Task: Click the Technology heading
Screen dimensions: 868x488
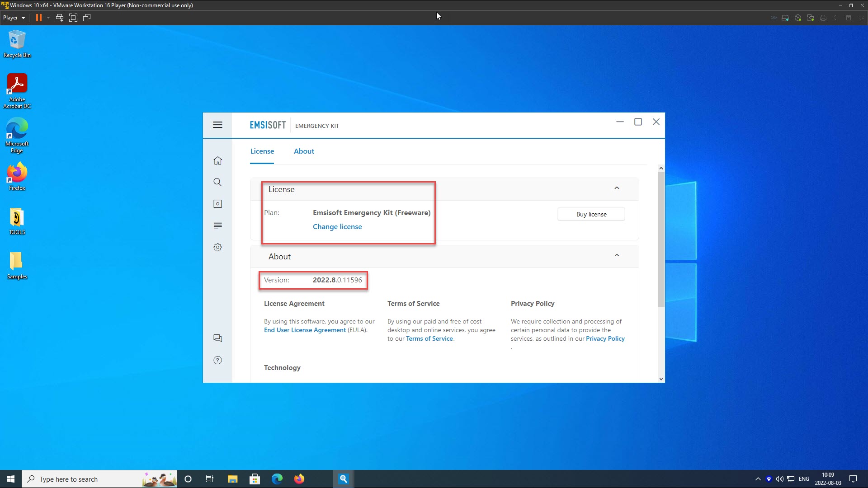Action: point(282,368)
